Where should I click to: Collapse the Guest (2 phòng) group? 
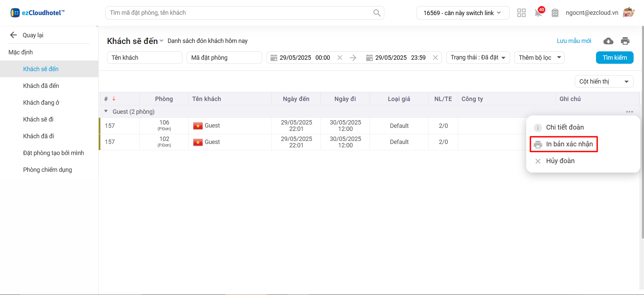[106, 111]
